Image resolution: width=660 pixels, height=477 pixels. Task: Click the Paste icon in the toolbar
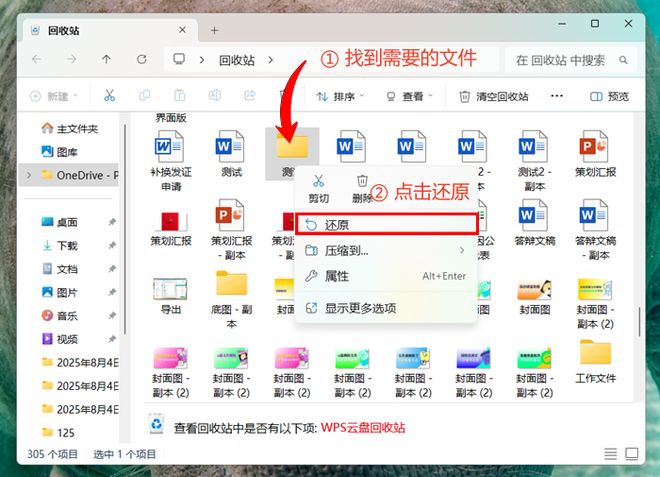180,96
